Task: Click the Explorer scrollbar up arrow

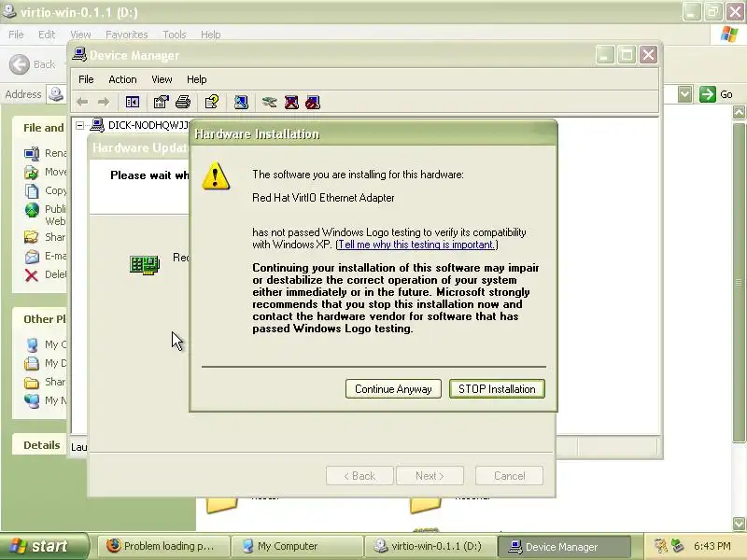Action: pyautogui.click(x=739, y=112)
